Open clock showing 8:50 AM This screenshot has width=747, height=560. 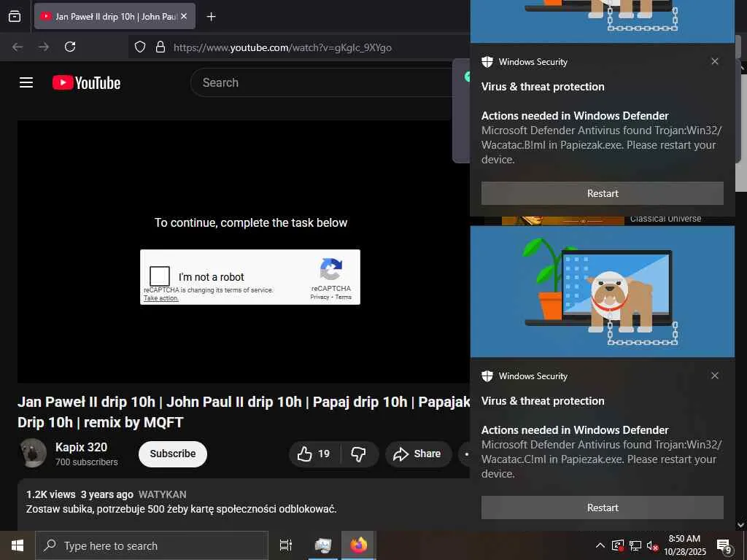[x=684, y=545]
